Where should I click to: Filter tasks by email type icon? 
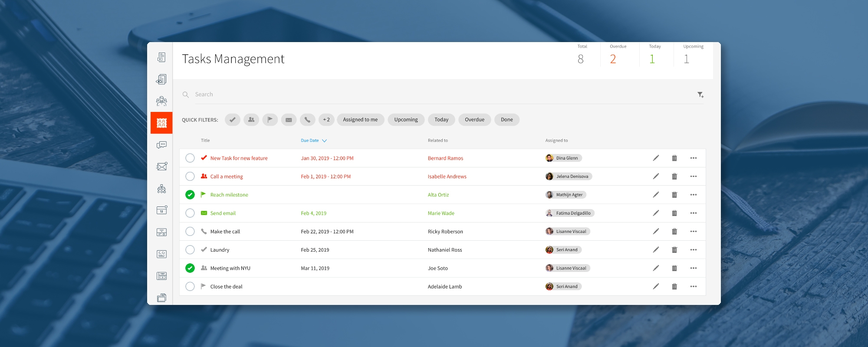289,120
